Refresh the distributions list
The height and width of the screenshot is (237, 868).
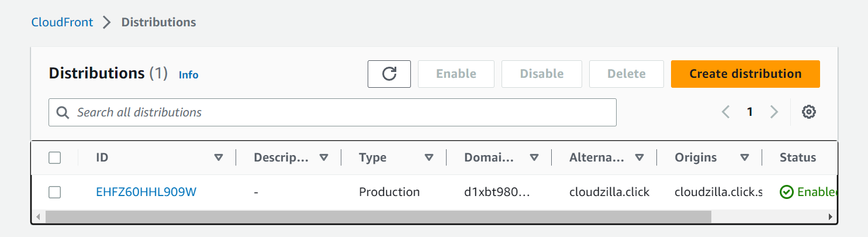tap(389, 74)
